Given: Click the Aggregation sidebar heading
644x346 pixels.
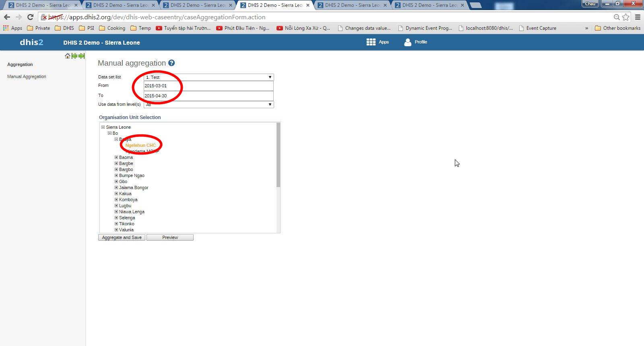Looking at the screenshot, I should pyautogui.click(x=20, y=64).
